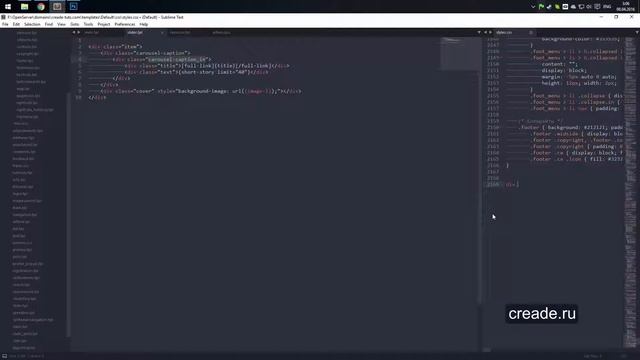The image size is (640, 360).
Task: Click the left pane's previous-tab arrow
Action: coord(74,32)
